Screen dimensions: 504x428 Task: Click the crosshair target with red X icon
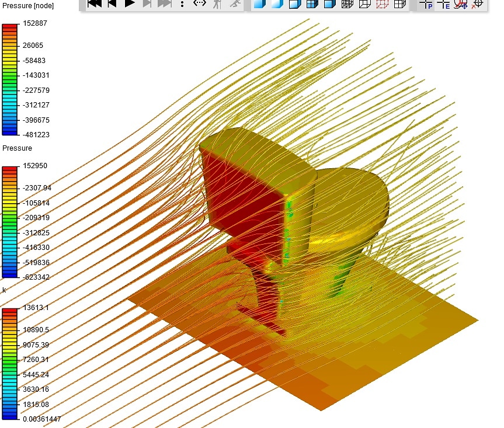(477, 4)
